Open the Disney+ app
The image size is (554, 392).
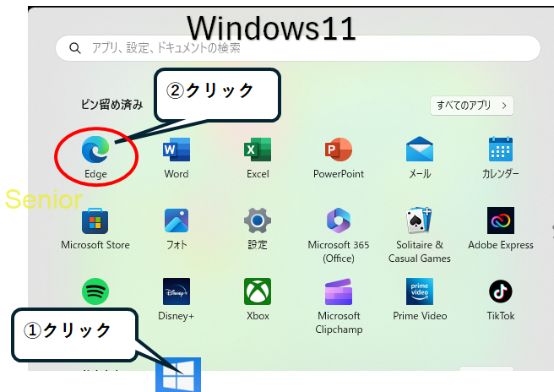click(177, 291)
